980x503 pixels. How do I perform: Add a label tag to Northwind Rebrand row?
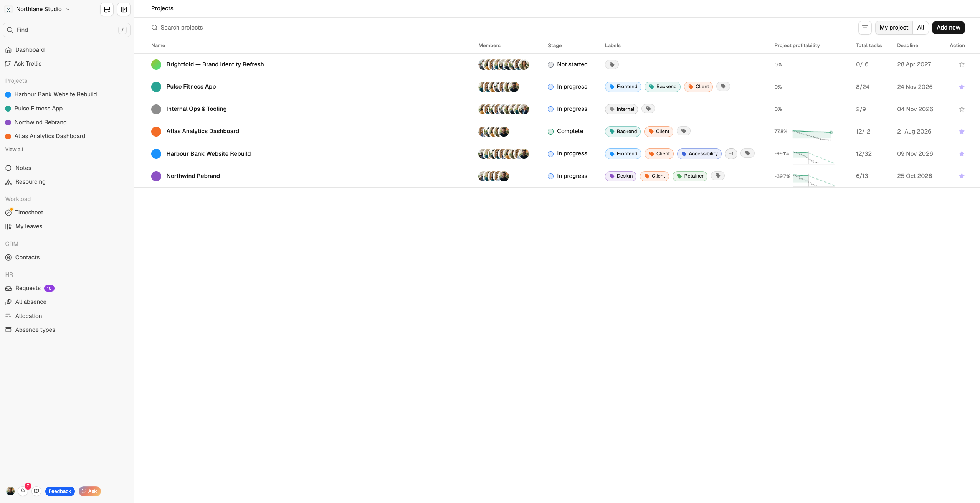click(718, 176)
